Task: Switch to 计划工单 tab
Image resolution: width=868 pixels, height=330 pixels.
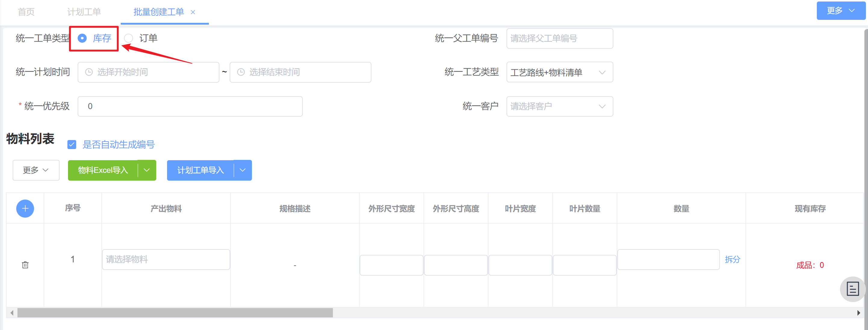Action: click(84, 12)
